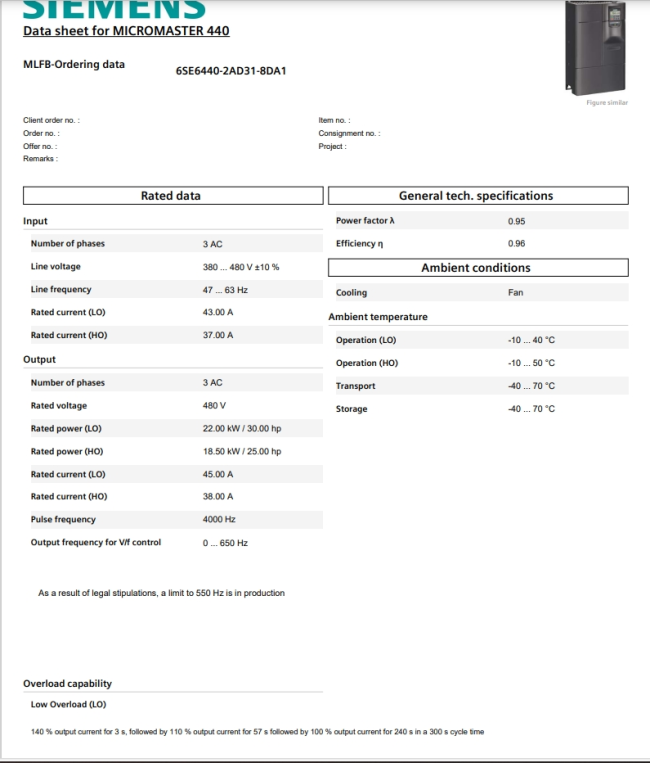
Task: Click the Data sheet for MICROMASTER 440 title
Action: [126, 31]
